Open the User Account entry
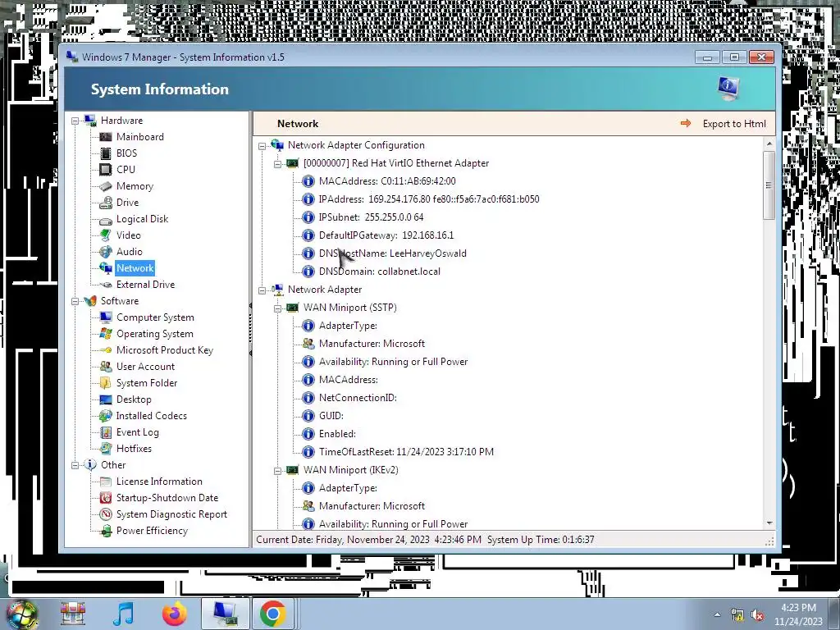 145,367
